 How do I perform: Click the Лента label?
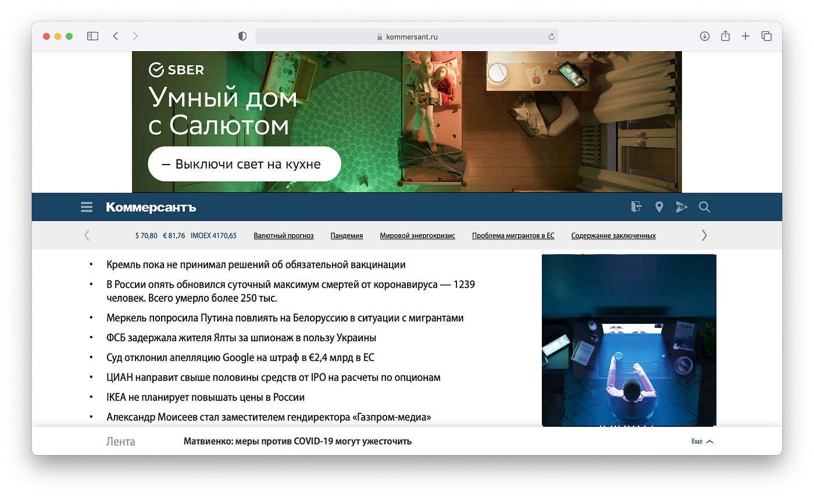point(121,442)
